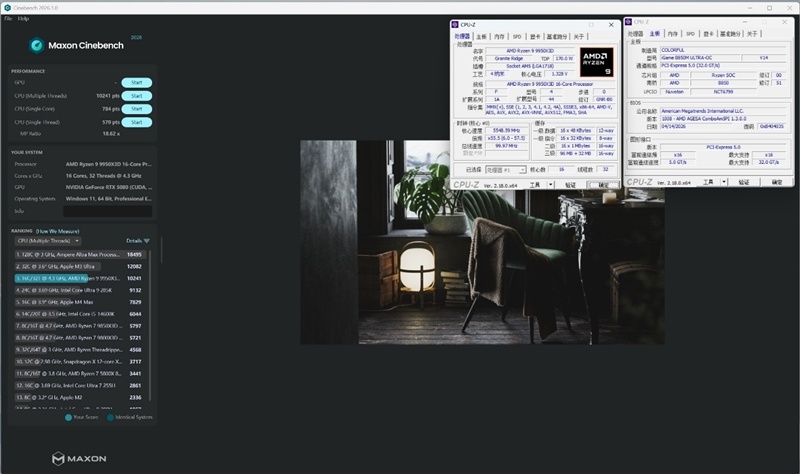Viewport: 800px width, 474px height.
Task: Select ranking row AMD Ryzen 7 5800X
Action: pyautogui.click(x=81, y=373)
